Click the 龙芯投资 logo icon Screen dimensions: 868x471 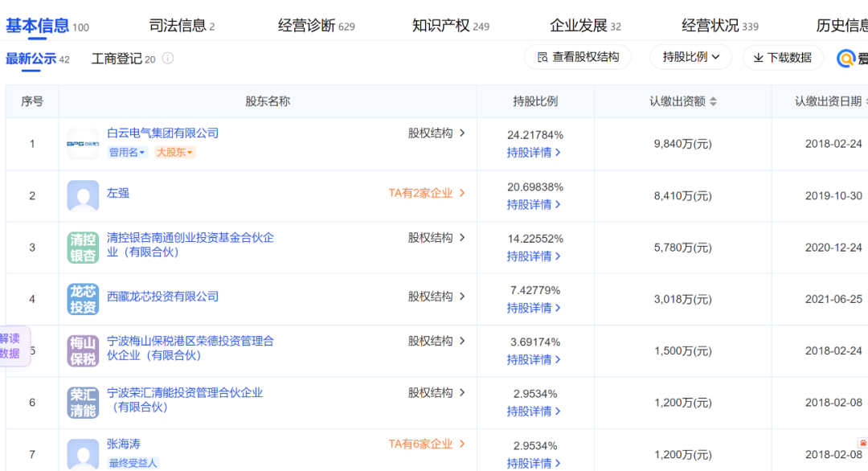click(x=83, y=299)
